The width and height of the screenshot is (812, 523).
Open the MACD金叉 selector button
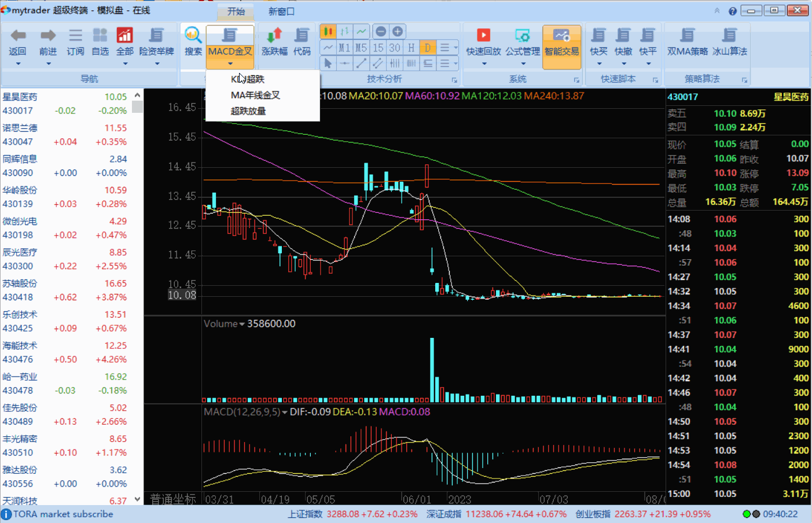click(x=230, y=47)
